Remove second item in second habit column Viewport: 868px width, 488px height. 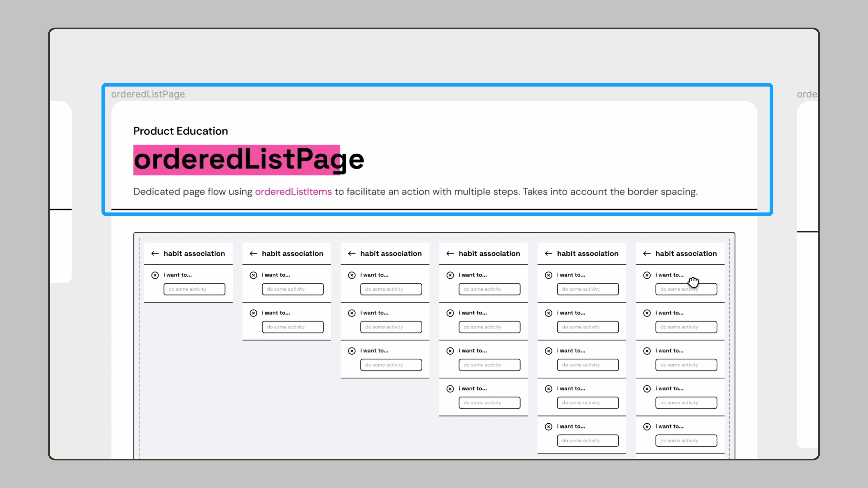253,313
